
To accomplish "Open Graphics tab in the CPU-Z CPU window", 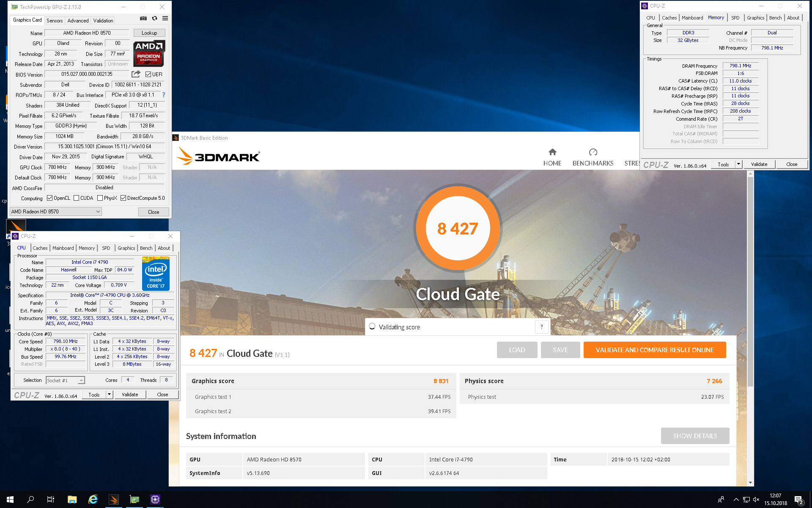I will (126, 248).
